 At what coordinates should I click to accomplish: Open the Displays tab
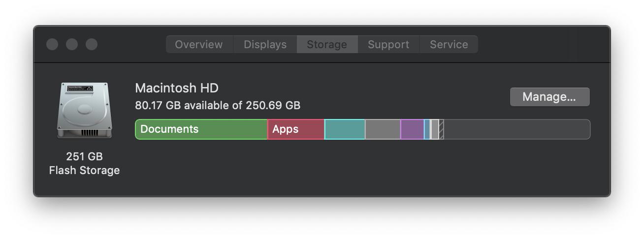pos(265,44)
